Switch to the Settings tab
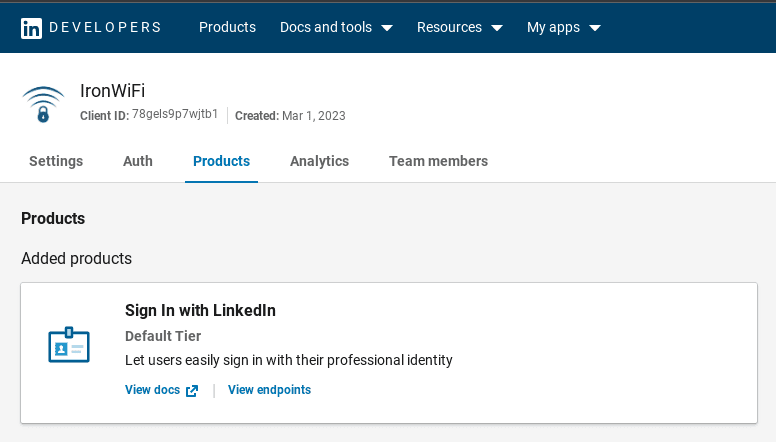The image size is (776, 442). coord(56,161)
